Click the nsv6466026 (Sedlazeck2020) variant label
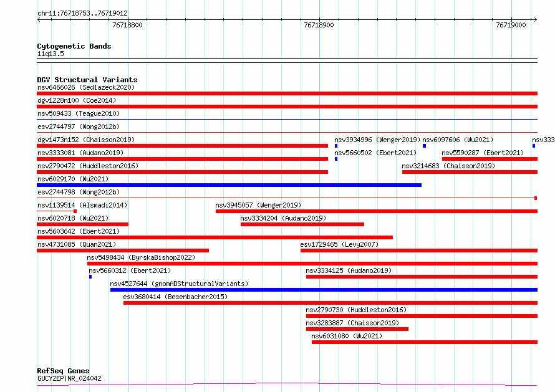The width and height of the screenshot is (555, 392). click(x=86, y=87)
